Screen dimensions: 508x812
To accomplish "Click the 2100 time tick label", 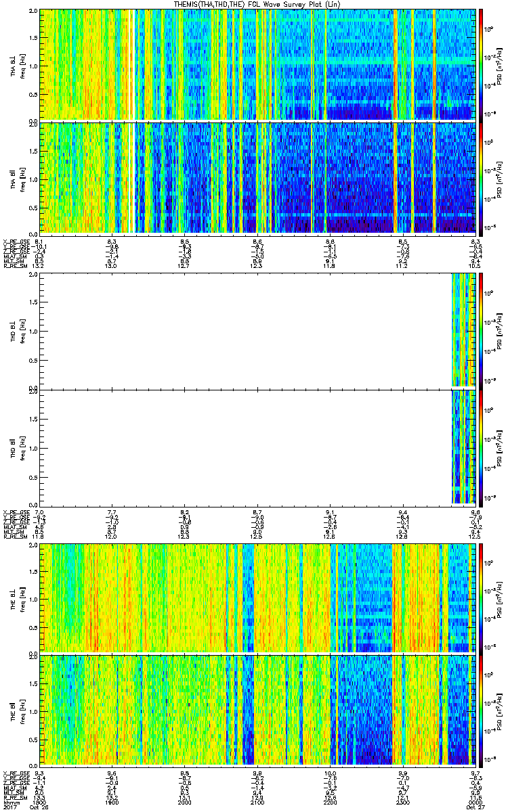I will (257, 801).
